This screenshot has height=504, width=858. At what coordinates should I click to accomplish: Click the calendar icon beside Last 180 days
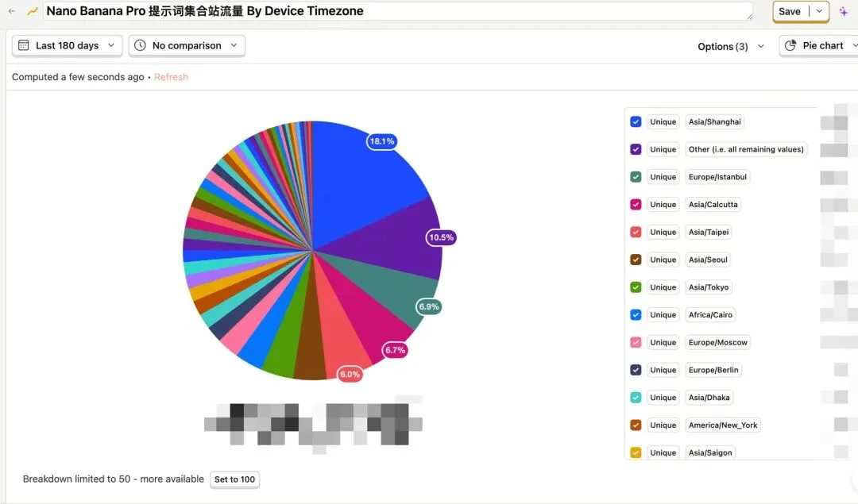pos(24,46)
